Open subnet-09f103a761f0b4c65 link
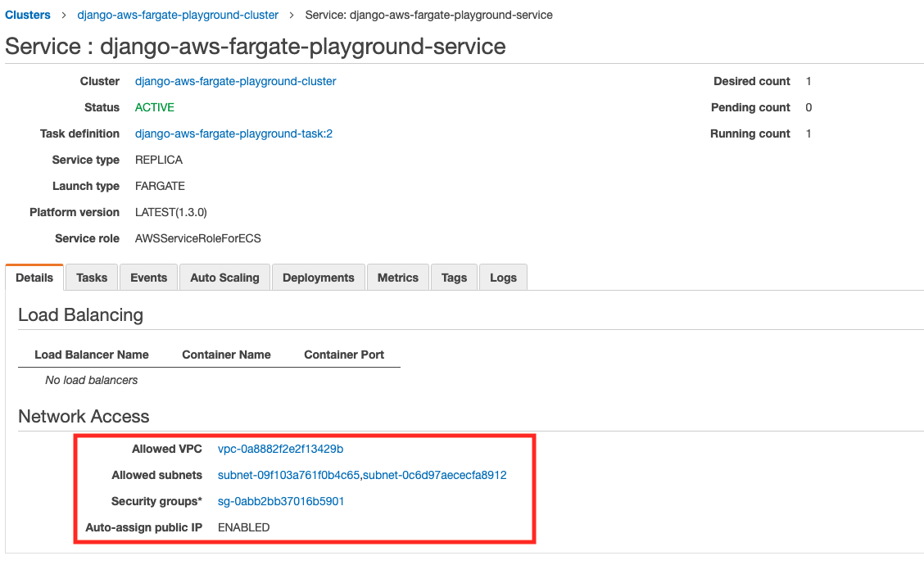The image size is (924, 574). coord(288,475)
